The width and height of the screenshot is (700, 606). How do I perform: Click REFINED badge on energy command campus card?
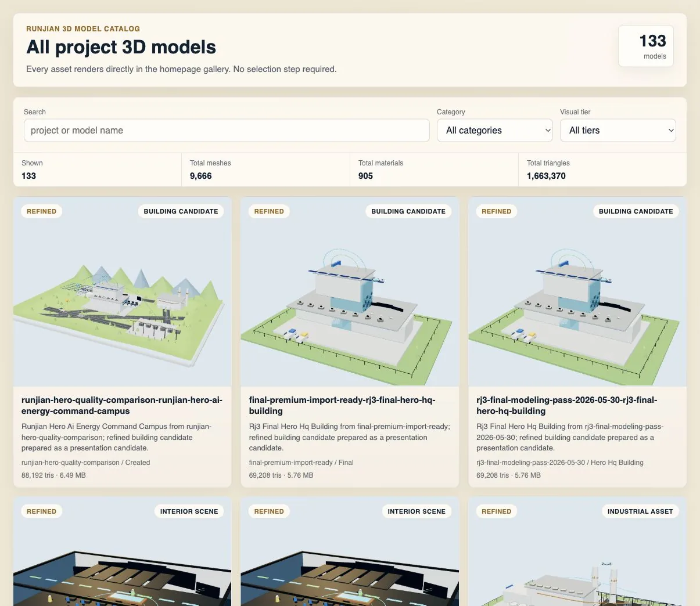(42, 211)
